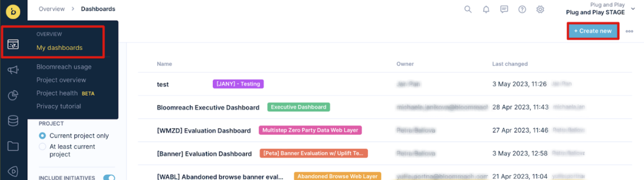Click the 28 Apr 2023, 11:43 date
The height and width of the screenshot is (180, 644).
pos(521,107)
